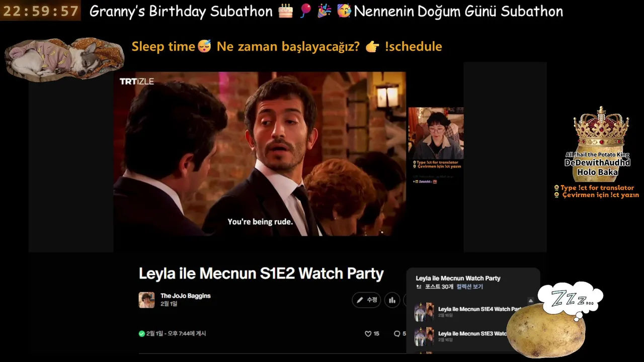Click The JoJo Baggins creator name
The width and height of the screenshot is (644, 362).
[x=185, y=296]
